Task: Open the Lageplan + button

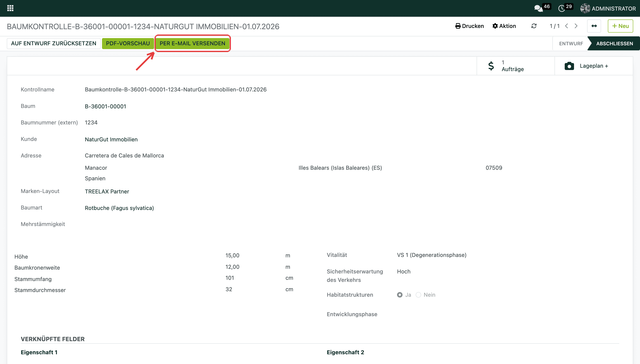Action: click(594, 66)
